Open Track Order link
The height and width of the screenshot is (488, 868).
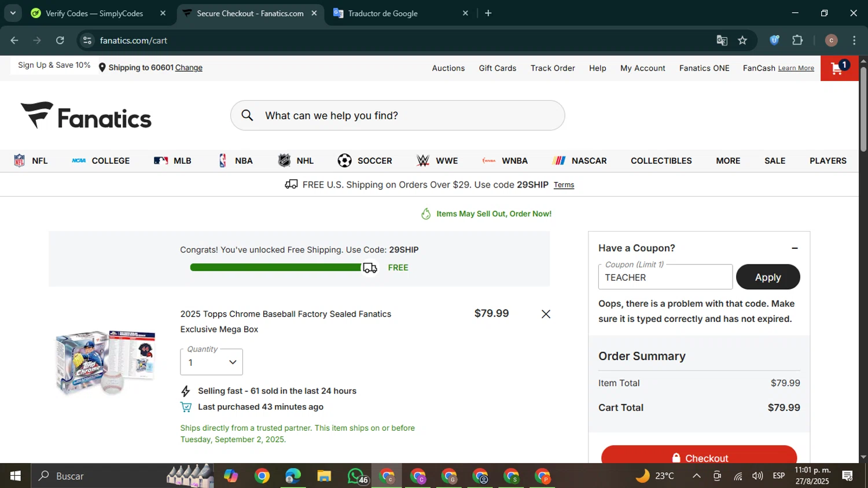(553, 68)
